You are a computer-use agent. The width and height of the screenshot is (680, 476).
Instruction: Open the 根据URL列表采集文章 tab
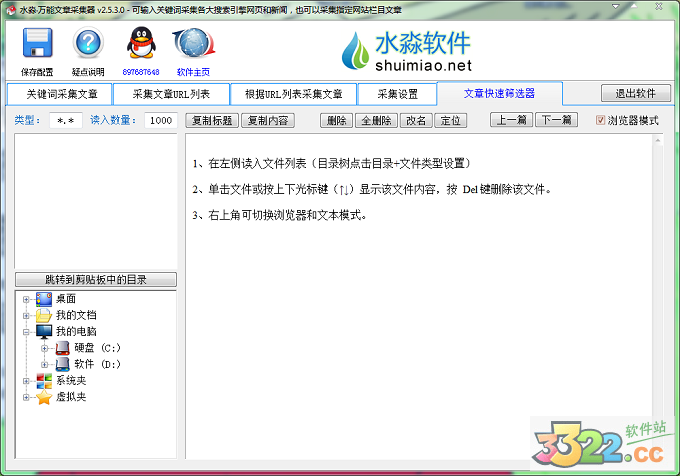click(294, 94)
